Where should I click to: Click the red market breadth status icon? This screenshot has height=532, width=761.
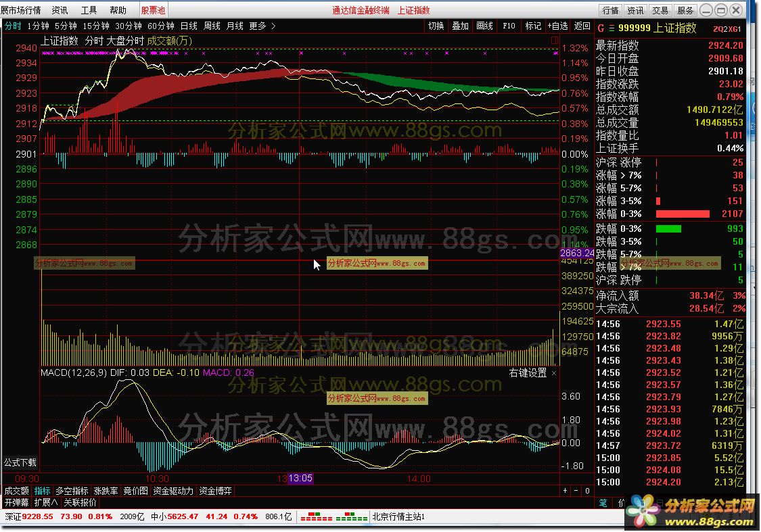(316, 517)
